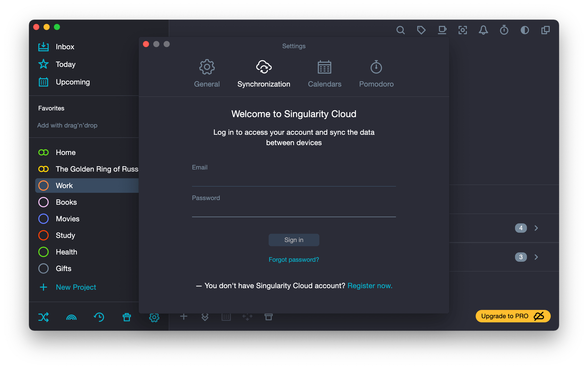Click the badge showing 4
This screenshot has height=369, width=588.
[521, 228]
